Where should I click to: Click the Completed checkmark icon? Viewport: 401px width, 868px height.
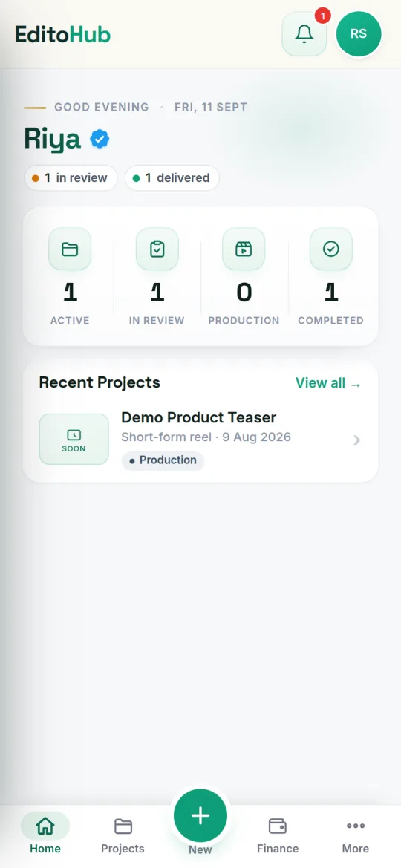(x=331, y=249)
